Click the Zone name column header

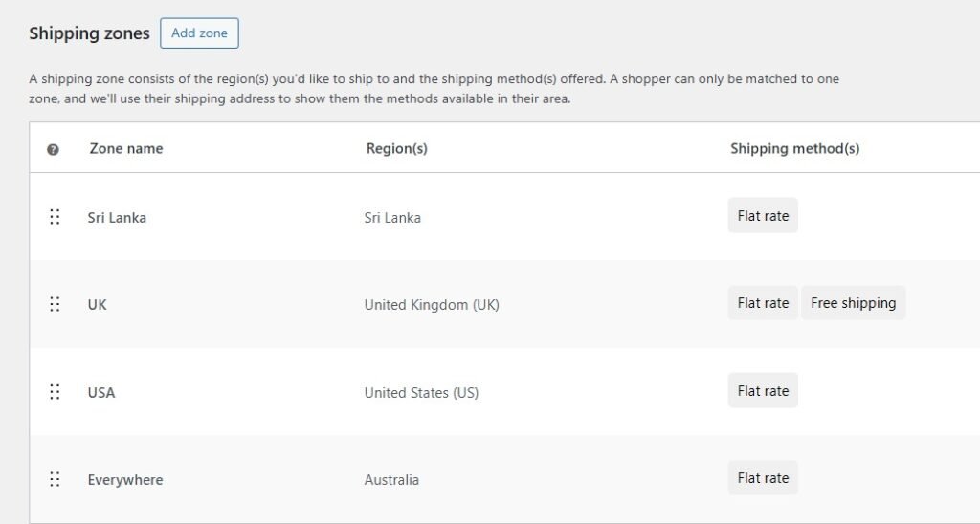click(x=126, y=149)
